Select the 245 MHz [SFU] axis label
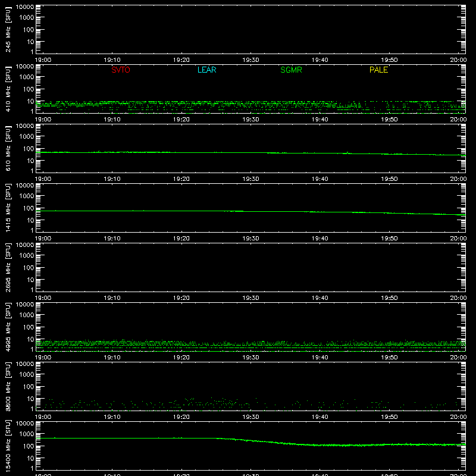This screenshot has width=476, height=476. (8, 30)
